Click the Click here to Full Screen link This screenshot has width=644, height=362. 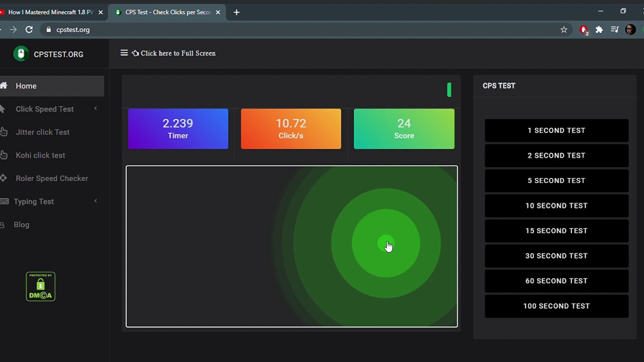[178, 53]
